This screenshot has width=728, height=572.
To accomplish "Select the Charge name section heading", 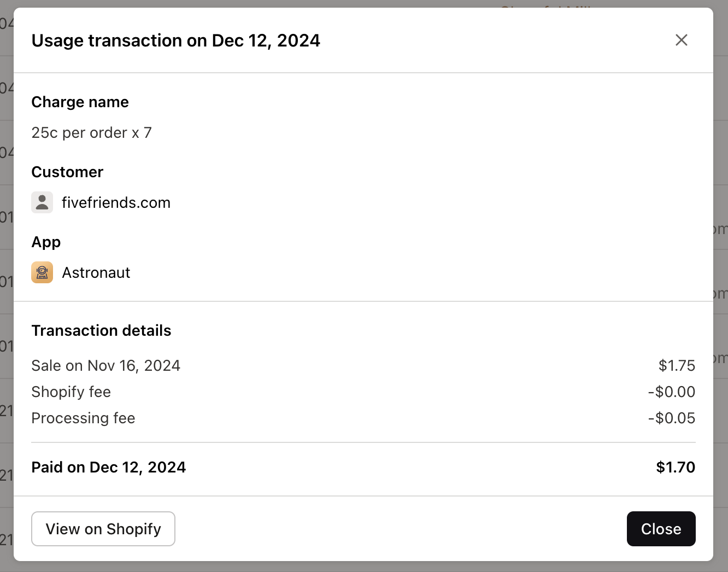I will tap(80, 102).
